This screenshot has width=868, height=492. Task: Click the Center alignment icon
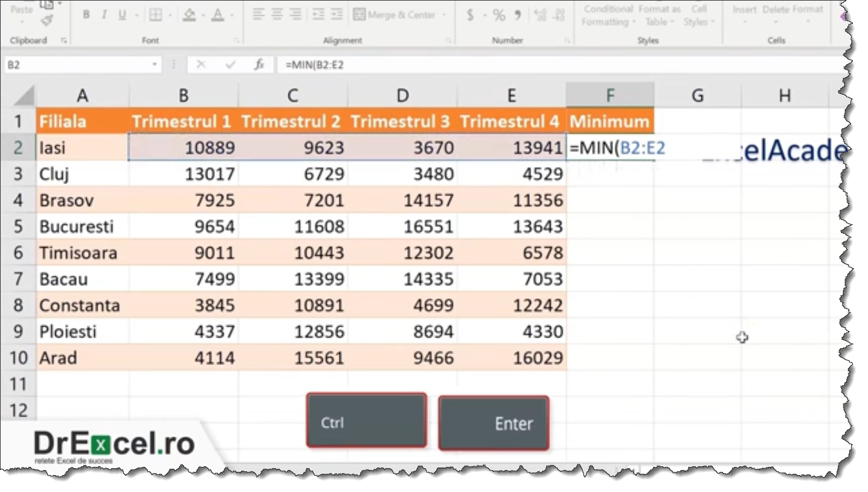276,14
